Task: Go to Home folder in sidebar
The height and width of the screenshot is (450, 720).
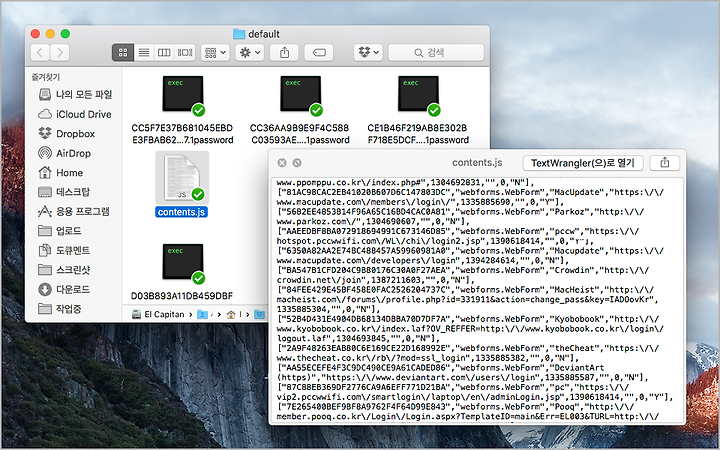Action: 61,173
